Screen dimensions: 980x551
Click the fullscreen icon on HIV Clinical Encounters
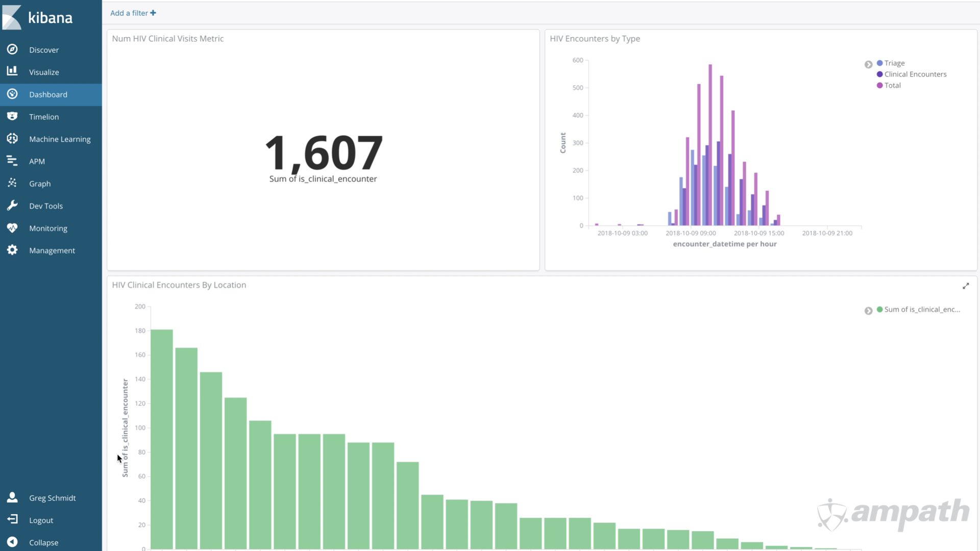pyautogui.click(x=966, y=286)
